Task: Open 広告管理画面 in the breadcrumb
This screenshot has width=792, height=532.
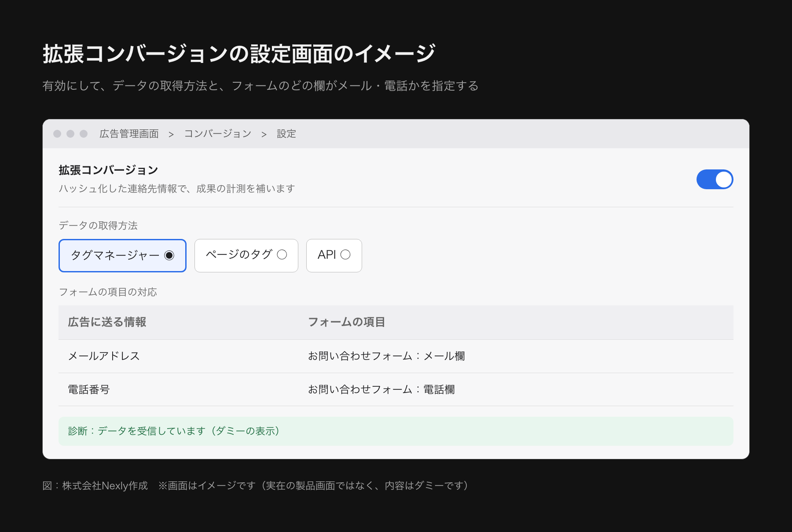Action: (x=129, y=134)
